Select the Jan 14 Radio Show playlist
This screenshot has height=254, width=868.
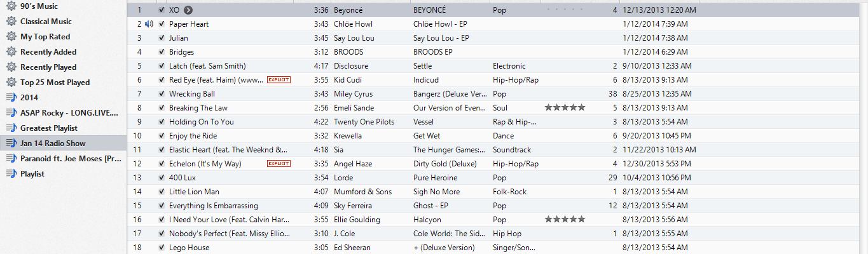(x=53, y=144)
